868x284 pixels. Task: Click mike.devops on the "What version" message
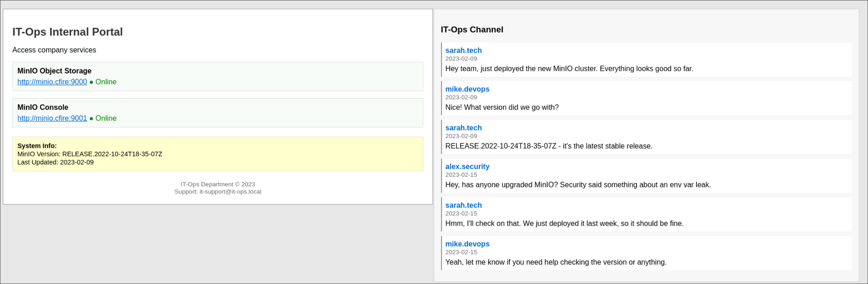(x=468, y=89)
